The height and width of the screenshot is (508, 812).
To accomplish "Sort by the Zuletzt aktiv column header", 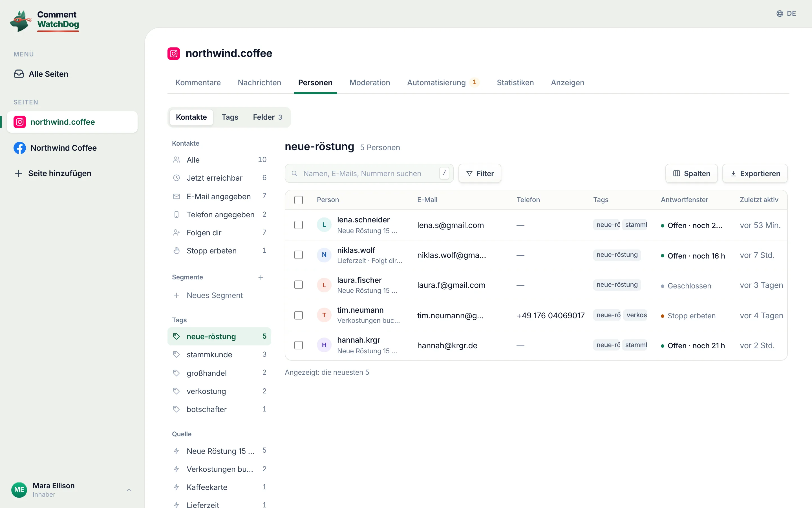I will pyautogui.click(x=759, y=200).
